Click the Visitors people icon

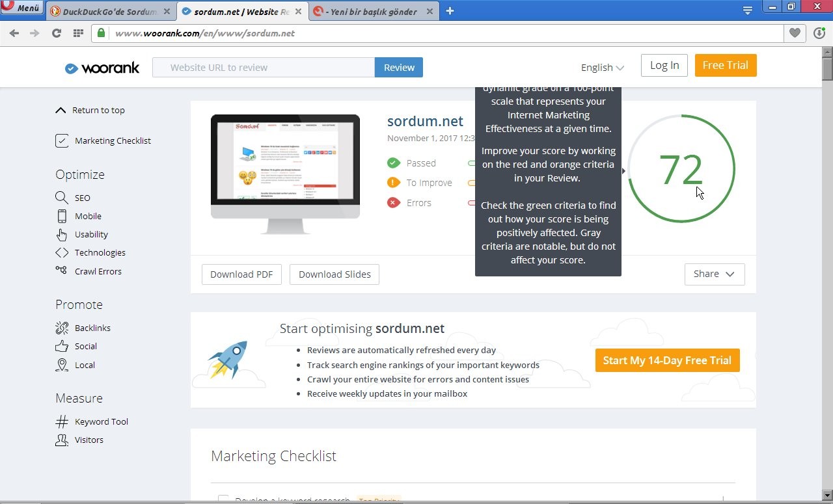click(62, 440)
